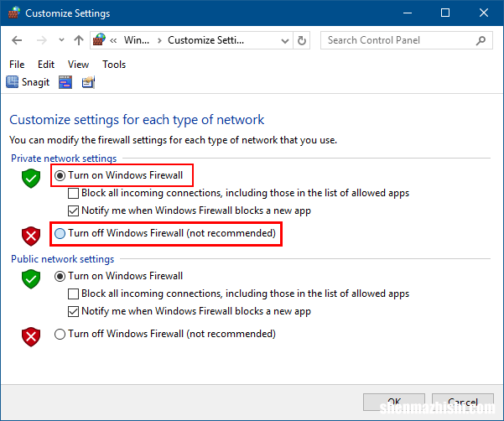Click heading Customize settings for each type of network
The height and width of the screenshot is (421, 504).
point(137,120)
